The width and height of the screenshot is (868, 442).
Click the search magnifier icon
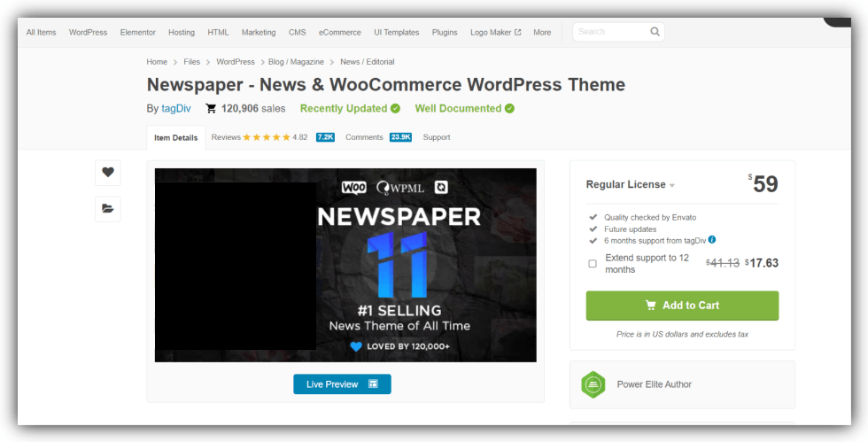(x=655, y=32)
